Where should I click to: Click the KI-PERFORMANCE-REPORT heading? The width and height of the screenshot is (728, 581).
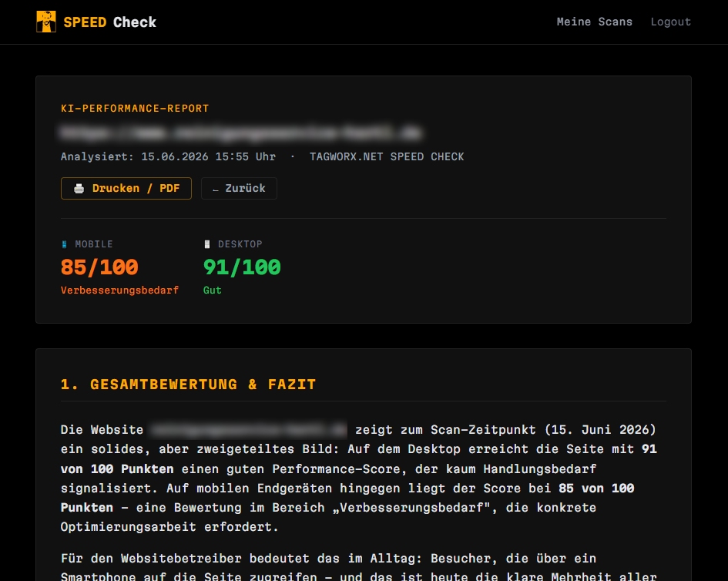pos(135,108)
